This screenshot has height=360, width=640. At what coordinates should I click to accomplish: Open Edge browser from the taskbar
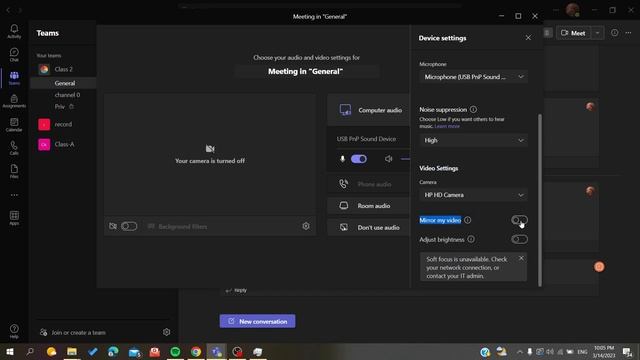point(113,351)
